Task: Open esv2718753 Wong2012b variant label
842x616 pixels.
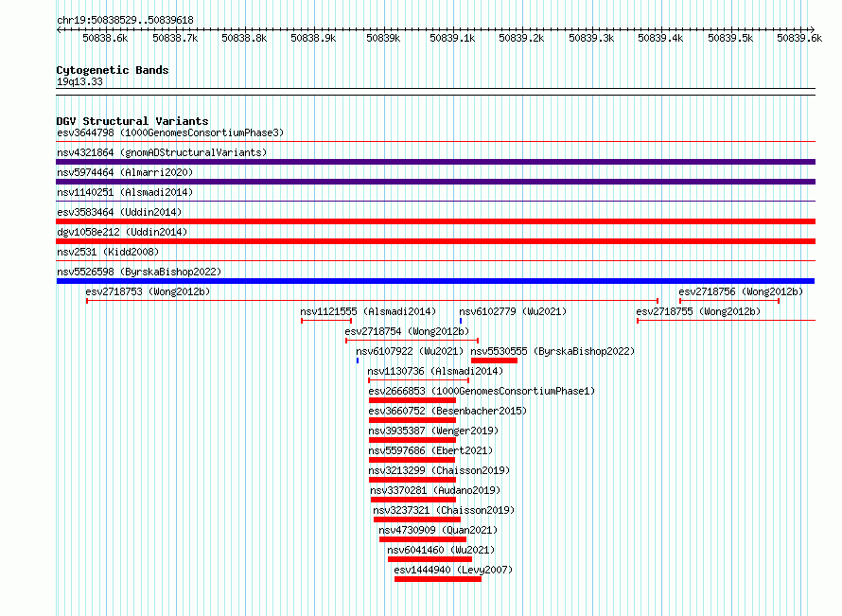Action: [x=148, y=291]
